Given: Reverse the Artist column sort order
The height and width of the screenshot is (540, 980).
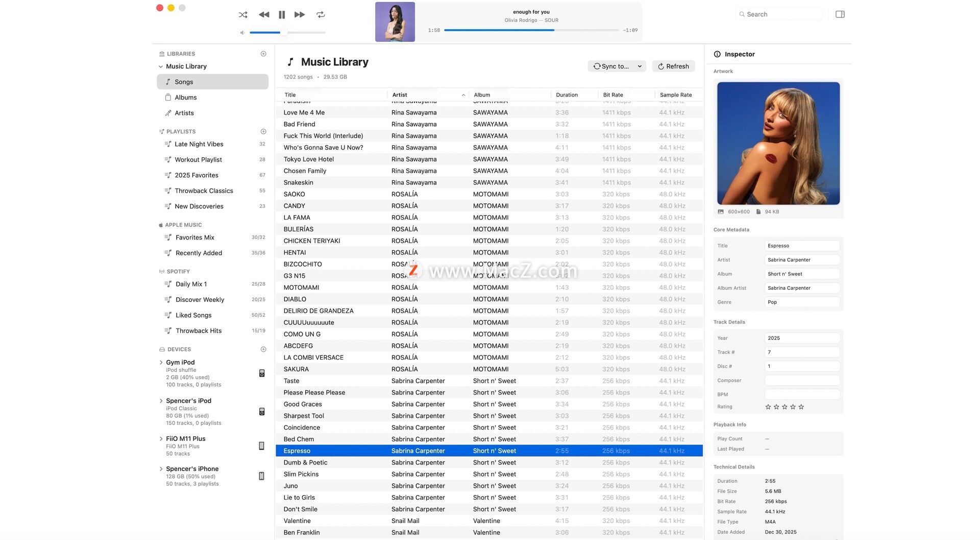Looking at the screenshot, I should 428,95.
